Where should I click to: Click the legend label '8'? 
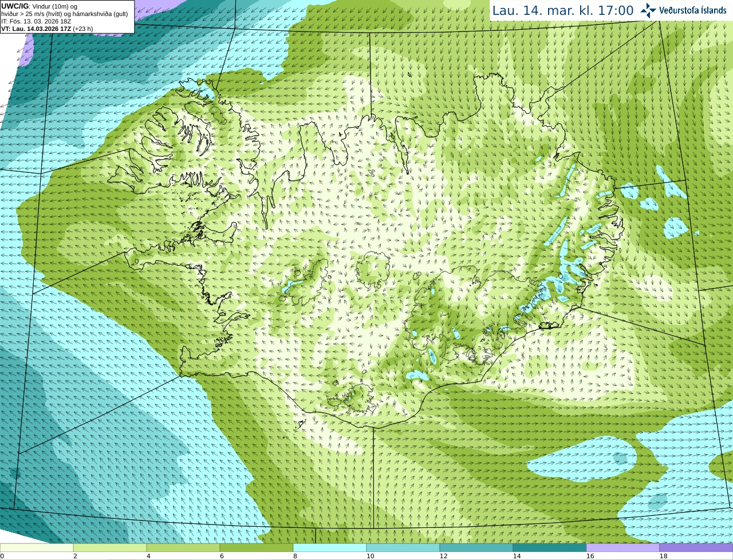[x=295, y=556]
